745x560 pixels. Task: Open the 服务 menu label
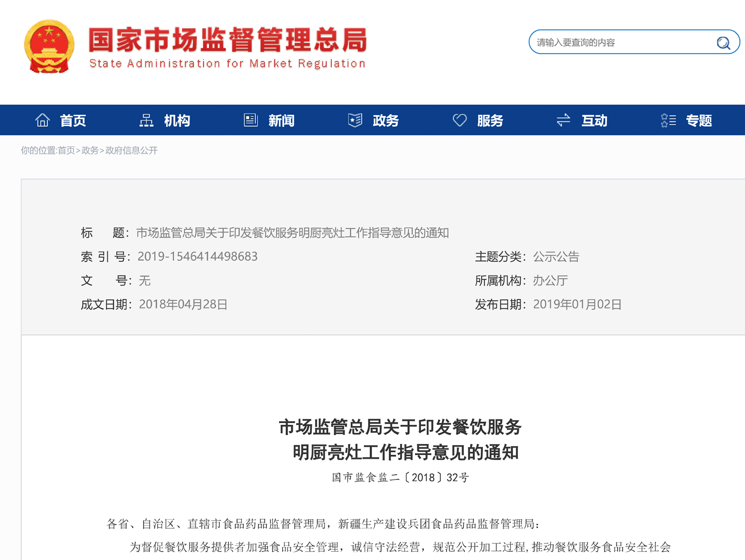[x=490, y=121]
